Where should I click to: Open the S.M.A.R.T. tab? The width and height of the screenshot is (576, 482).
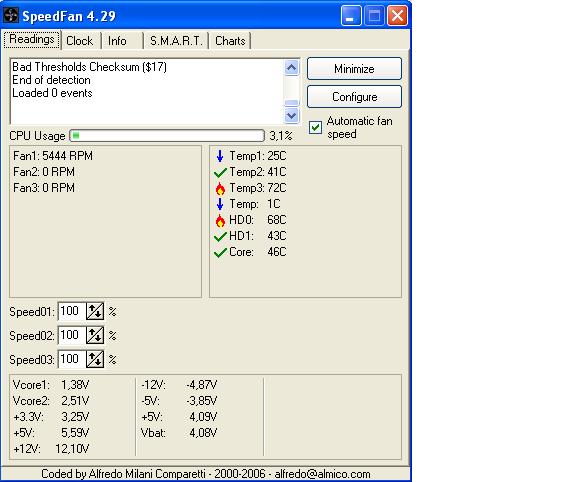pyautogui.click(x=176, y=41)
